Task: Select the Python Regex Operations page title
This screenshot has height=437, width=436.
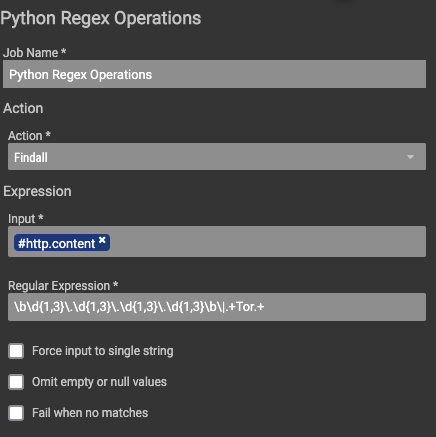Action: click(x=101, y=18)
